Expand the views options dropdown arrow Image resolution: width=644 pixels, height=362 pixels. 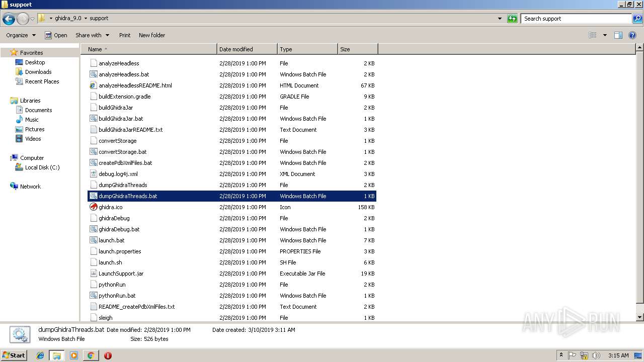[x=605, y=35]
